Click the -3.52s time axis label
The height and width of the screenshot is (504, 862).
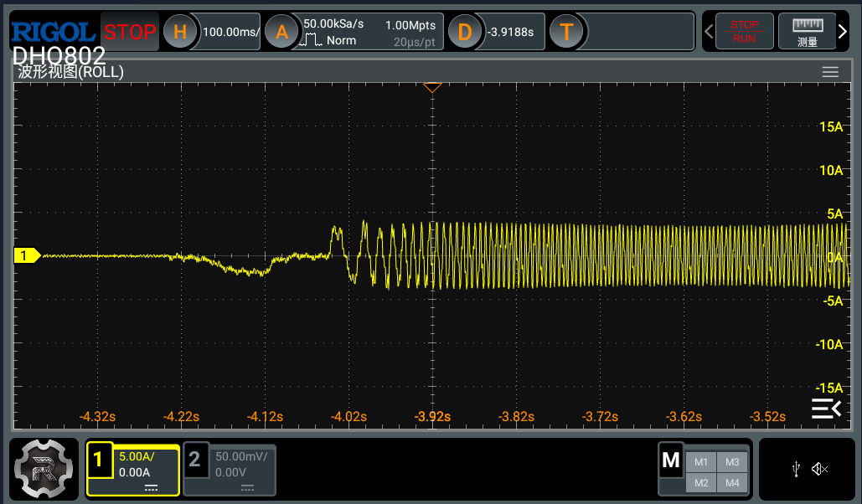767,417
